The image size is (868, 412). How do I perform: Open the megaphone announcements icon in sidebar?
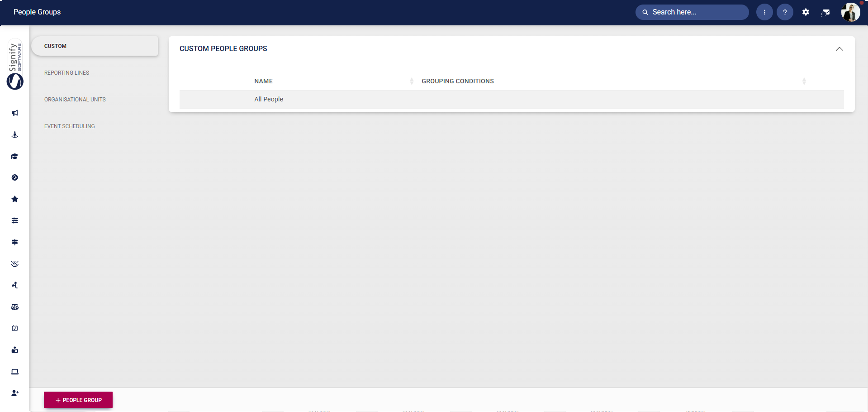tap(15, 113)
